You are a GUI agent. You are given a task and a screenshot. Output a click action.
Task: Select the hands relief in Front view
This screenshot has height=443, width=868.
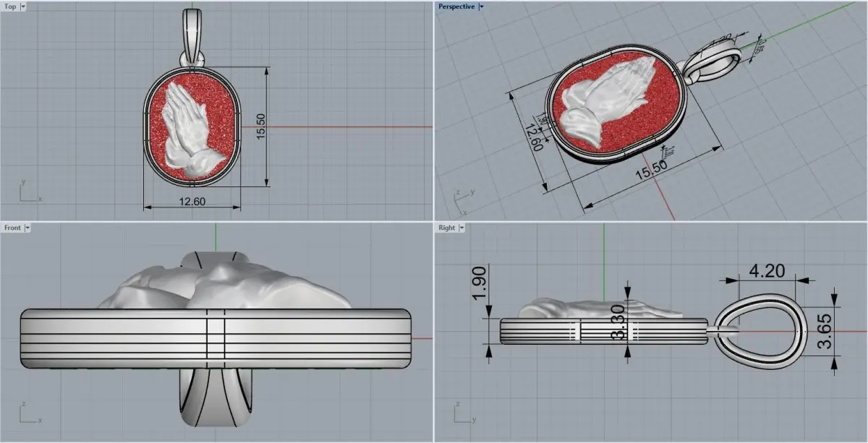tap(226, 285)
